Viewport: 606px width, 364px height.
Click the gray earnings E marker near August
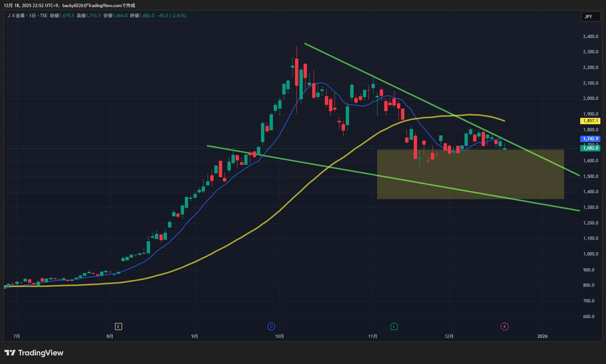pyautogui.click(x=118, y=327)
